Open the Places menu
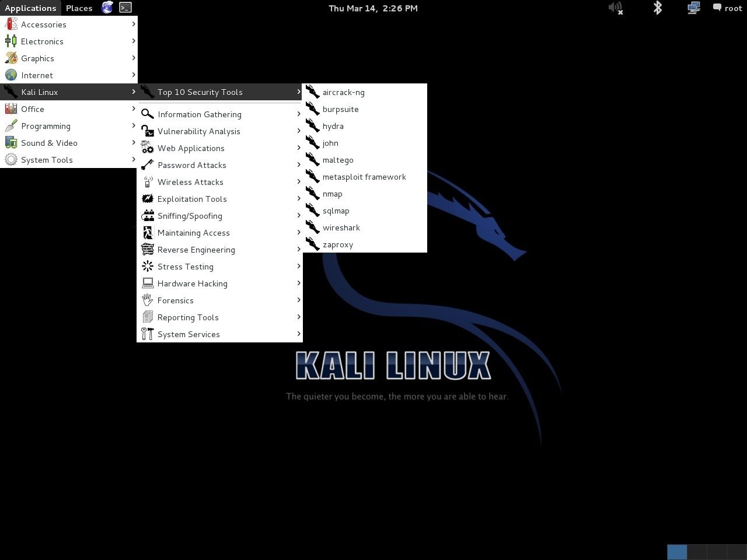Viewport: 747px width, 560px height. click(79, 8)
